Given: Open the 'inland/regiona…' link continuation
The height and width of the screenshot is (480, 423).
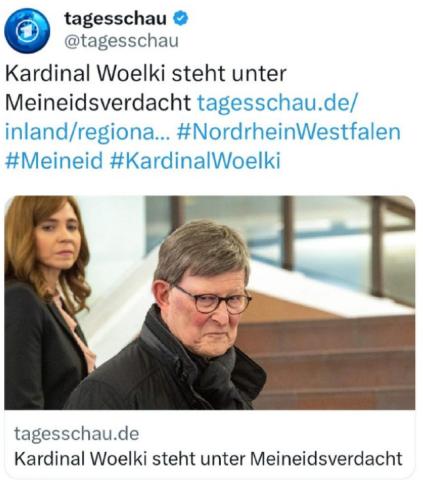Looking at the screenshot, I should click(87, 132).
